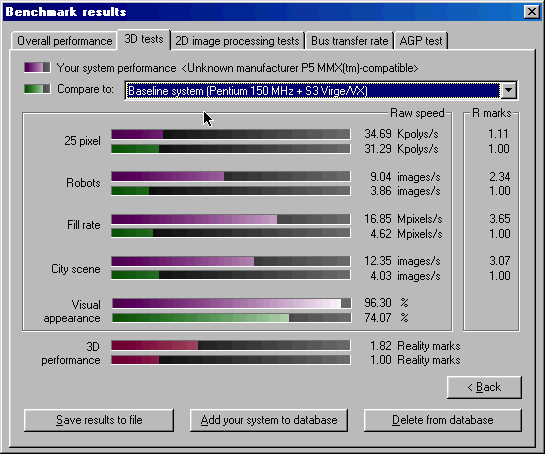Click the purple Robots result bar
Screen dimensions: 545x454
pos(231,177)
